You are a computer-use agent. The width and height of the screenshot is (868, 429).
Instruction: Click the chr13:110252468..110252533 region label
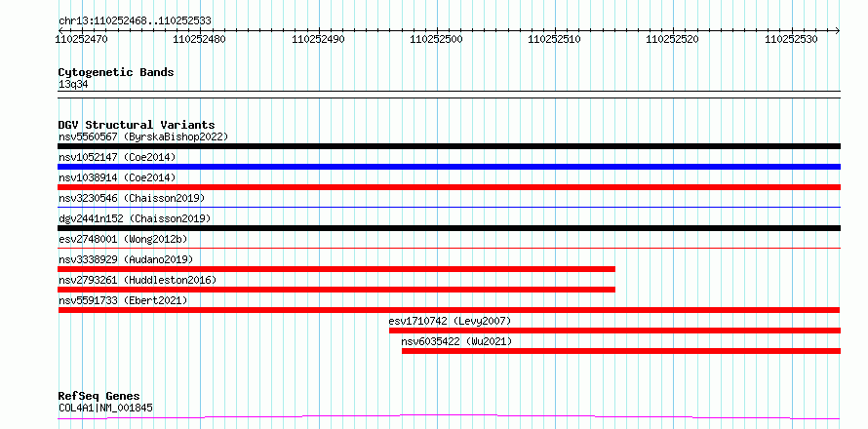135,21
